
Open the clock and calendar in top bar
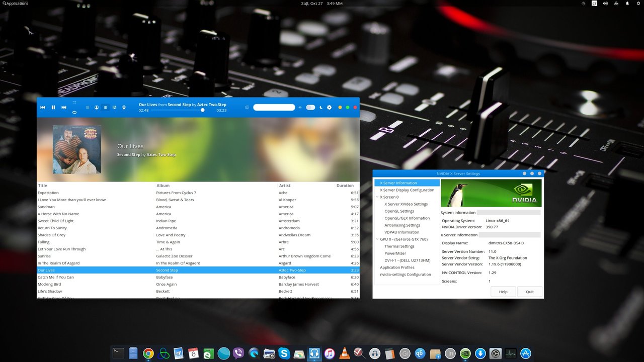tap(321, 4)
